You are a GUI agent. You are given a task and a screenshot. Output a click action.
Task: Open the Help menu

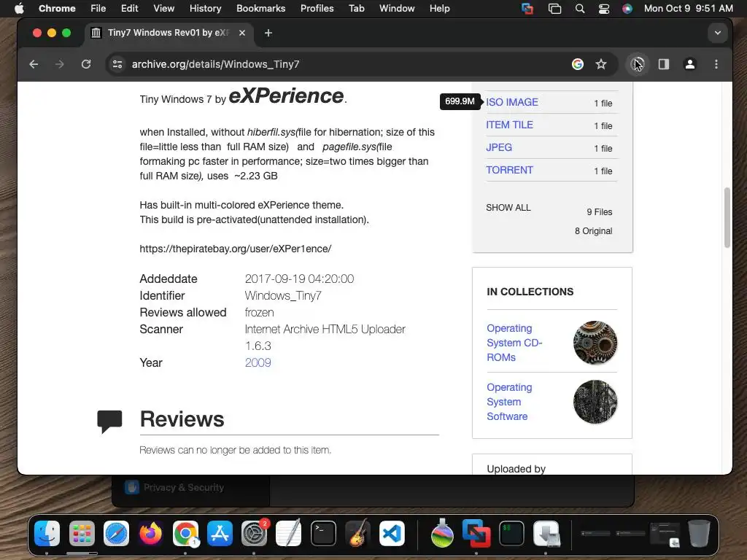[x=439, y=9]
